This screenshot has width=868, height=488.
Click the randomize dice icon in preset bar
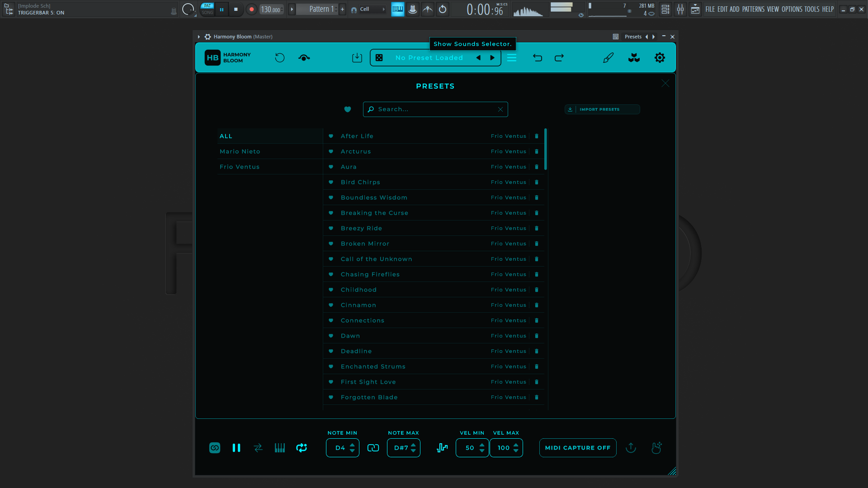(379, 58)
